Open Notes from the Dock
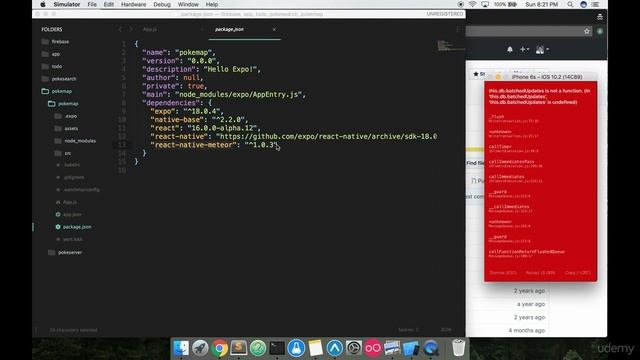Screen dimensions: 640x360 (x=315, y=348)
